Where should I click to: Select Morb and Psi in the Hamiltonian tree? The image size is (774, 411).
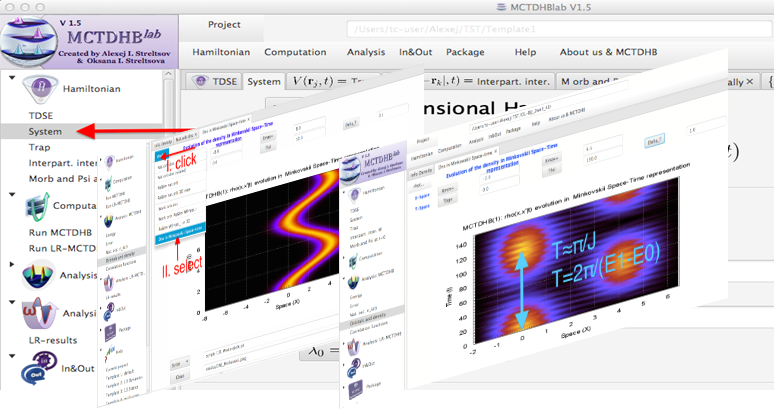coord(63,179)
